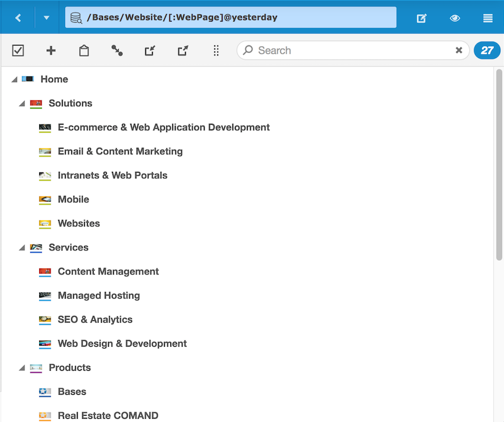Collapse the Solutions tree node
The height and width of the screenshot is (422, 504).
pos(22,104)
